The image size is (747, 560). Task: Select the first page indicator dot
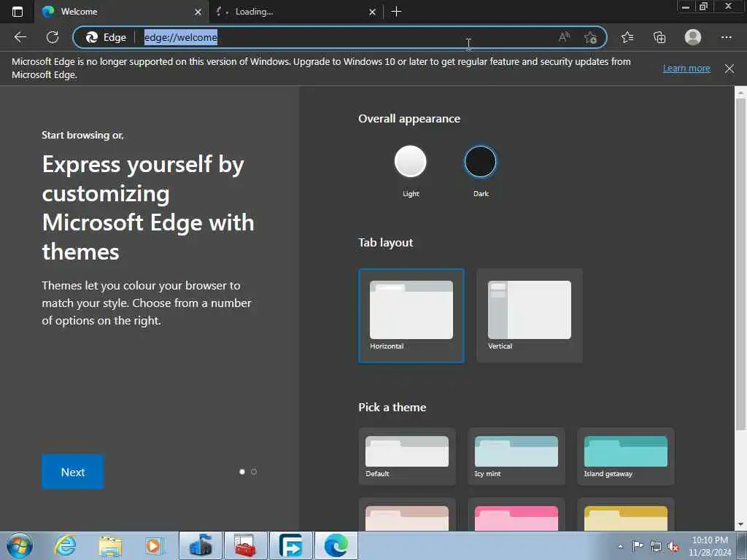point(242,472)
